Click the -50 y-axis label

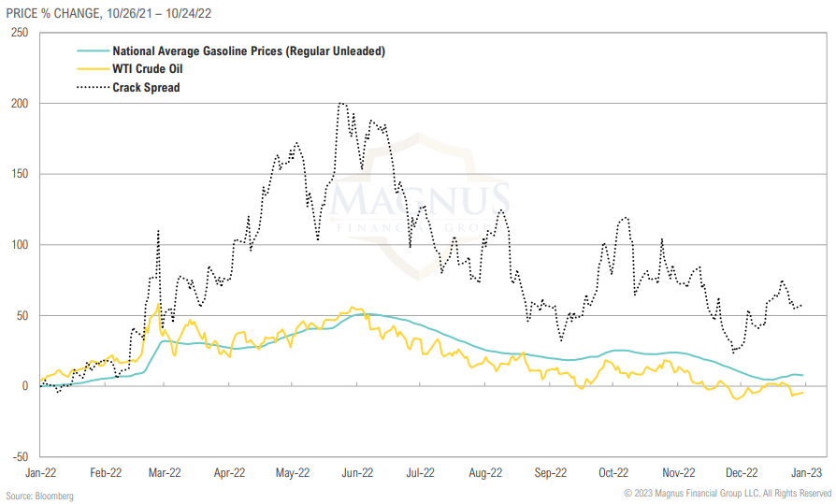pos(19,457)
